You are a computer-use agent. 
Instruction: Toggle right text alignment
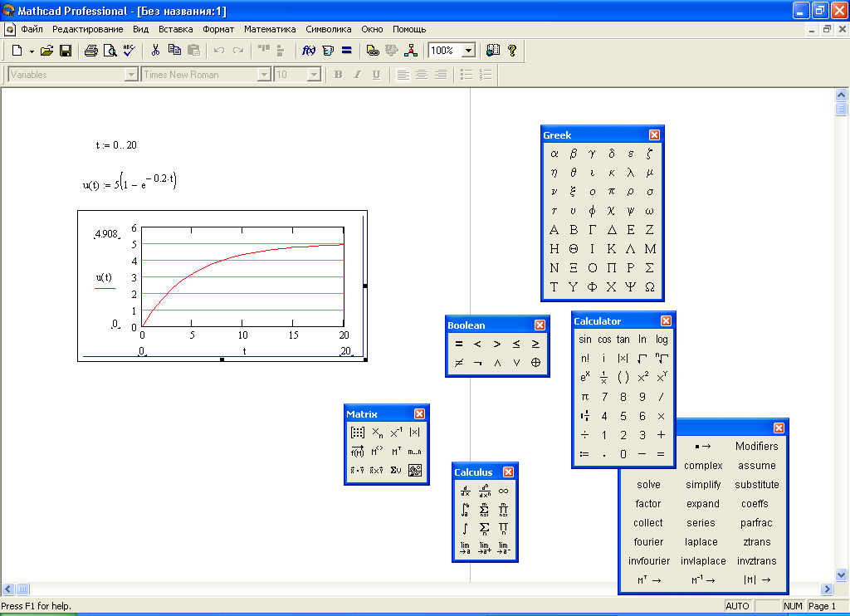441,75
